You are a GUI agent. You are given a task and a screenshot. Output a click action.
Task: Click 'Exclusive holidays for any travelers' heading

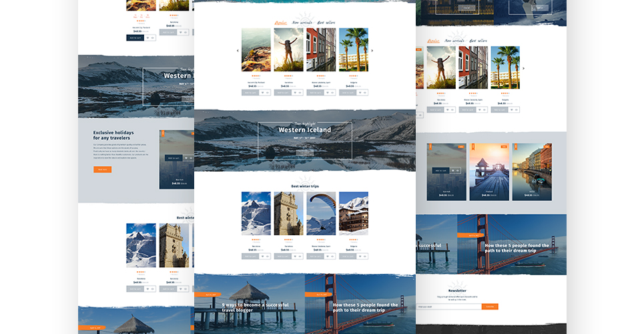tap(113, 136)
